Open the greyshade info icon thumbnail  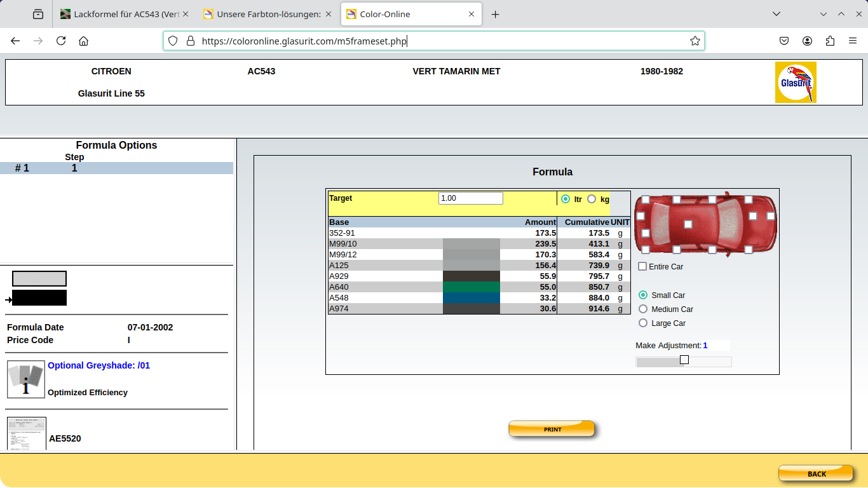26,379
